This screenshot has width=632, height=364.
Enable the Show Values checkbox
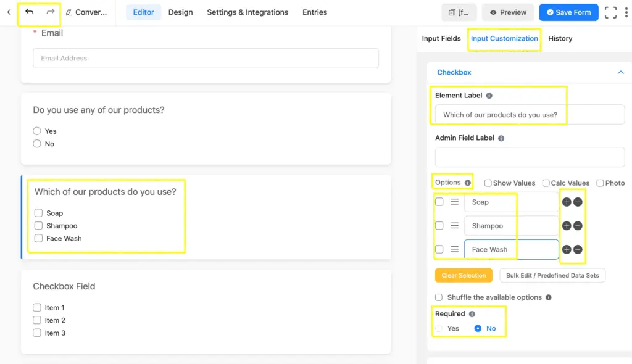[x=487, y=183]
